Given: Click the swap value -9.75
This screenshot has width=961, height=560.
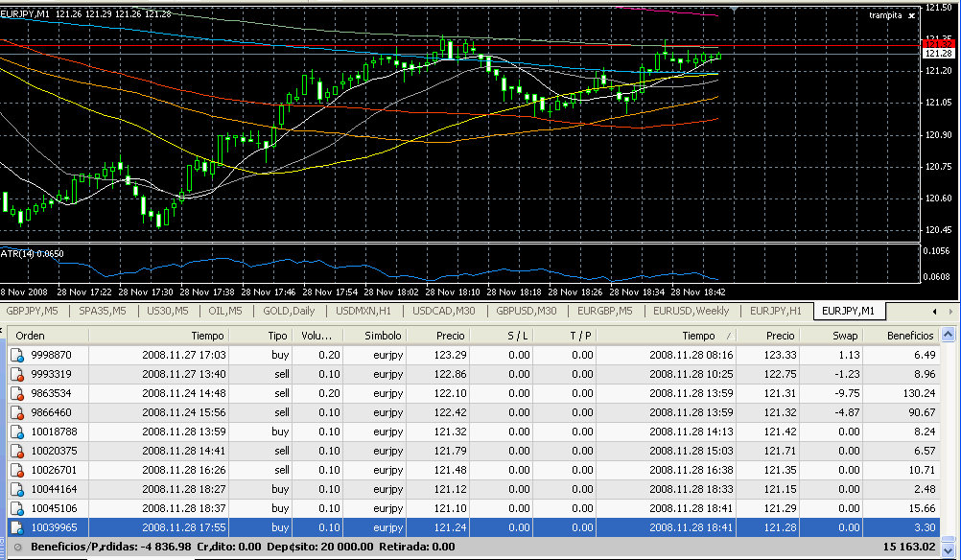Looking at the screenshot, I should tap(847, 393).
